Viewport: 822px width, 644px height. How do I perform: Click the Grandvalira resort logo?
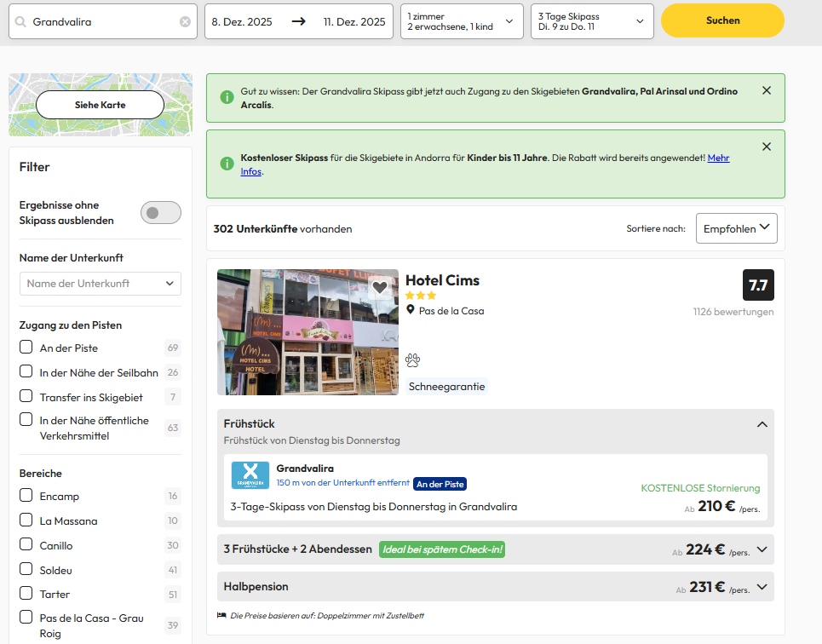pyautogui.click(x=250, y=475)
